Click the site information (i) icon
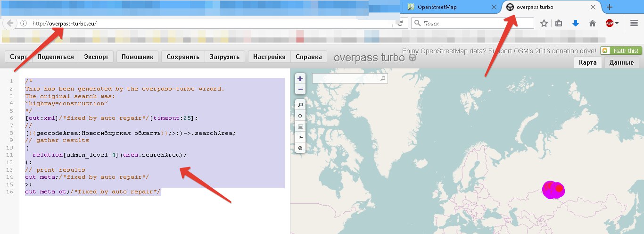Screen dimensions: 644x234 pyautogui.click(x=24, y=23)
